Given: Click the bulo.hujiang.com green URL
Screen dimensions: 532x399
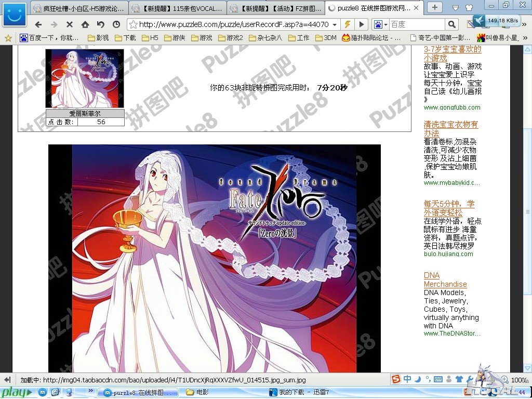Looking at the screenshot, I should (x=448, y=254).
